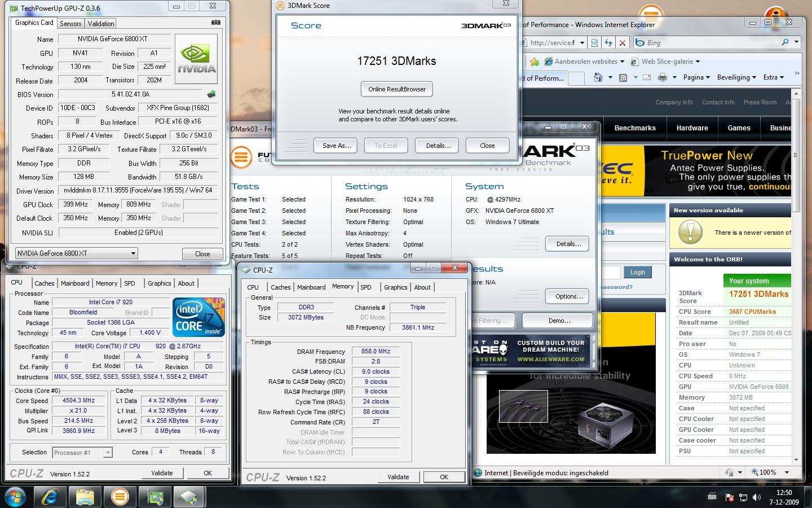Open Benchmarks in Futuremark site navigation
The image size is (812, 508).
[x=635, y=128]
